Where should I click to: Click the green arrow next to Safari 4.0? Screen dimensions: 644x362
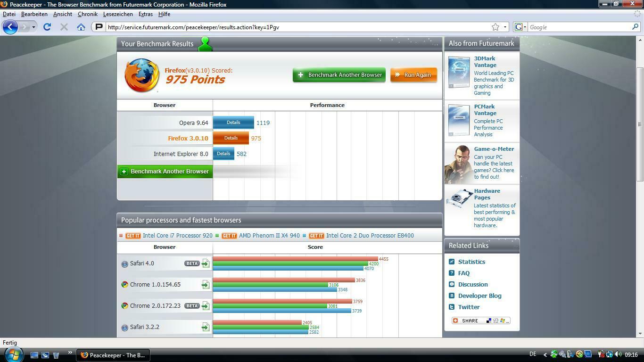tap(206, 263)
